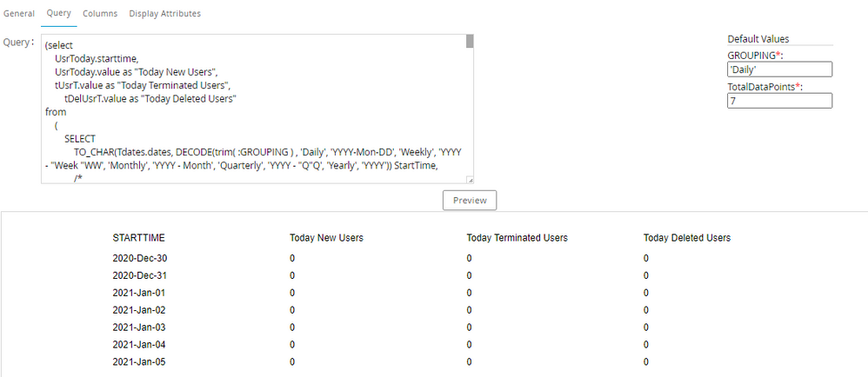Viewport: 868px width, 377px height.
Task: Click the query box resize handle
Action: (x=470, y=181)
